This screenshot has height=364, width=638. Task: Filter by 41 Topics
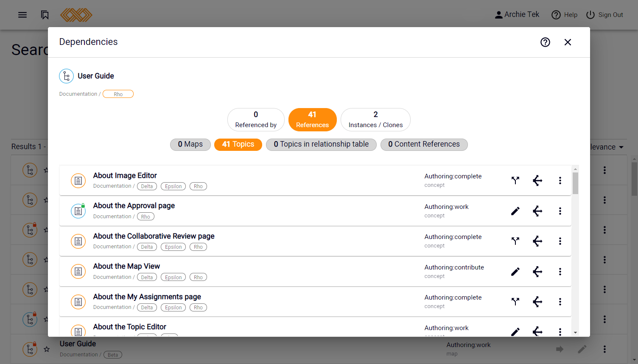coord(238,144)
